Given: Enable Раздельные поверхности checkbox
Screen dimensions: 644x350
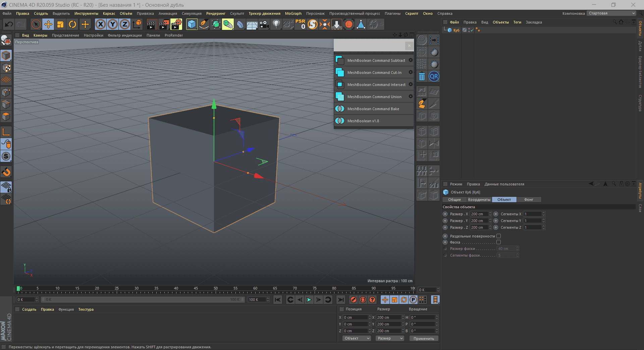Looking at the screenshot, I should pyautogui.click(x=498, y=236).
